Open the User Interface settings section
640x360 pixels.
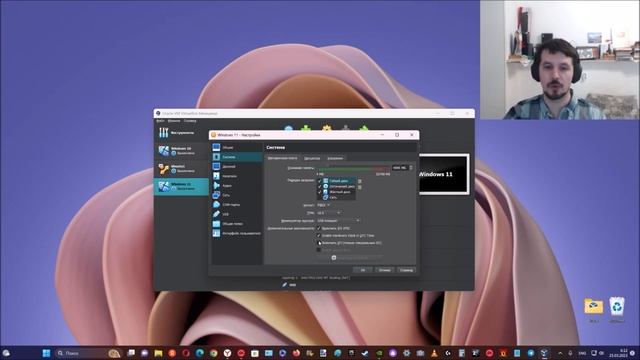[x=237, y=233]
